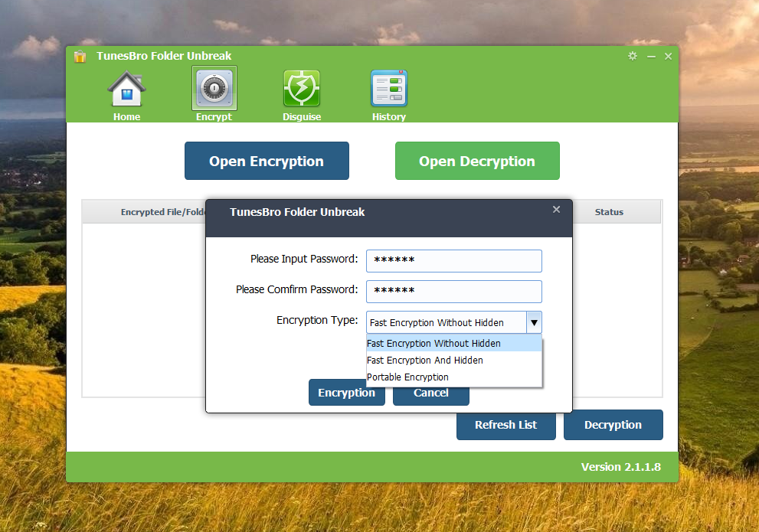Open settings via the gear icon
Viewport: 759px width, 532px height.
632,57
